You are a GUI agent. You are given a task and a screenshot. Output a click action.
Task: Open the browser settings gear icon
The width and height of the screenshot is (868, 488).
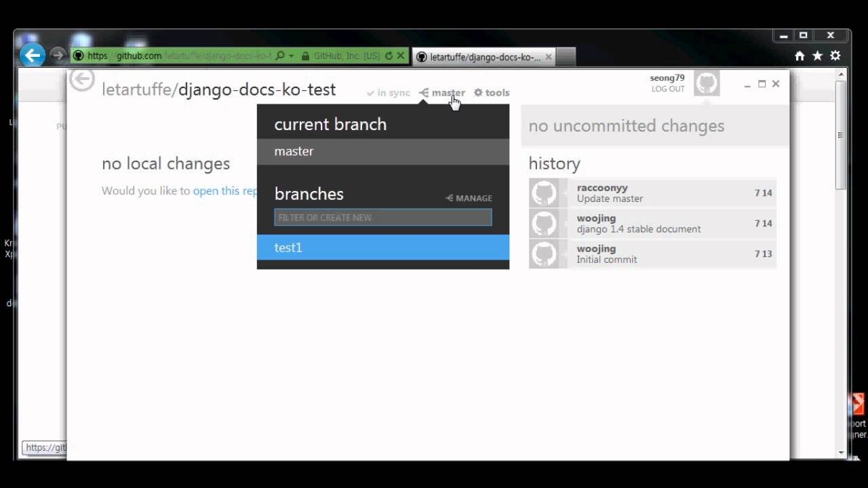[x=835, y=56]
